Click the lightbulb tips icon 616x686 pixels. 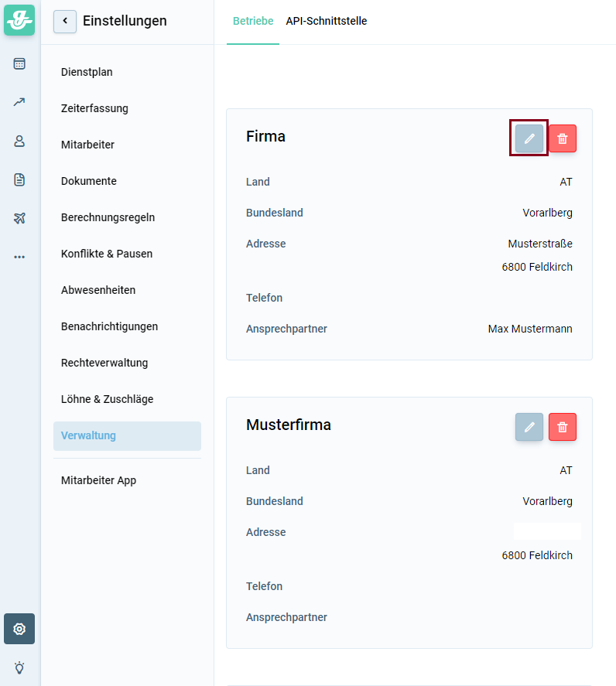[19, 667]
